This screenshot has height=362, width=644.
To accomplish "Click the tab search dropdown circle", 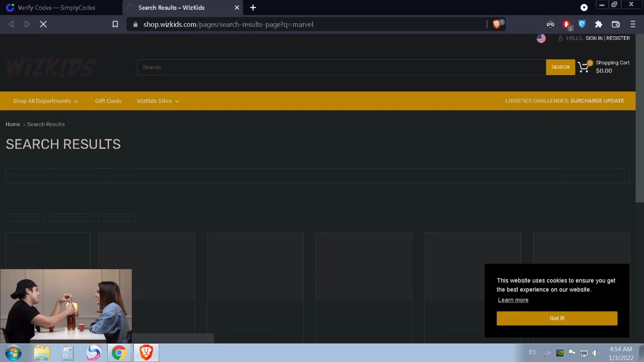I will coord(584,8).
